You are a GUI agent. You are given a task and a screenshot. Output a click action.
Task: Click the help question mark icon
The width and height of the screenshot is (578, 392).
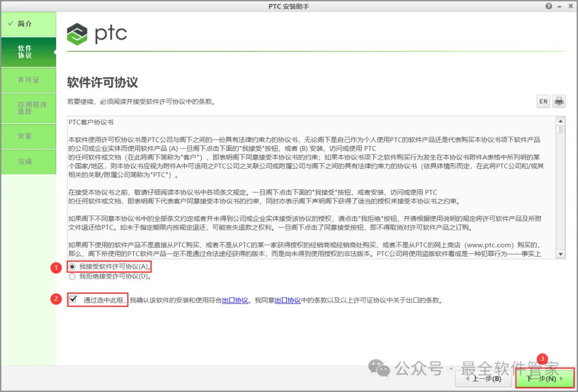pos(549,6)
